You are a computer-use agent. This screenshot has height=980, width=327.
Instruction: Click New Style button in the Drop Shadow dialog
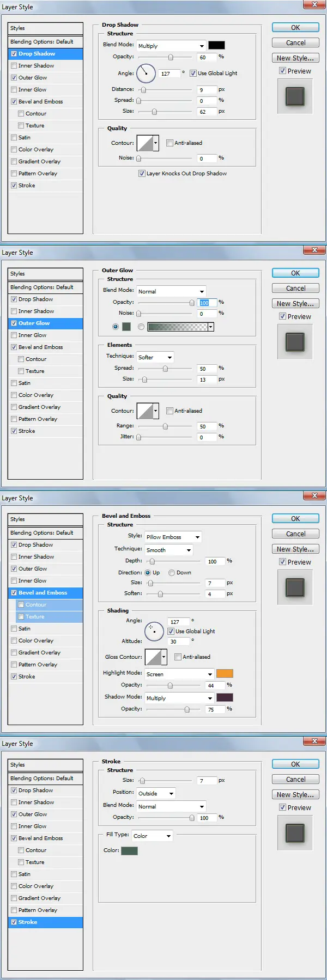pyautogui.click(x=295, y=58)
